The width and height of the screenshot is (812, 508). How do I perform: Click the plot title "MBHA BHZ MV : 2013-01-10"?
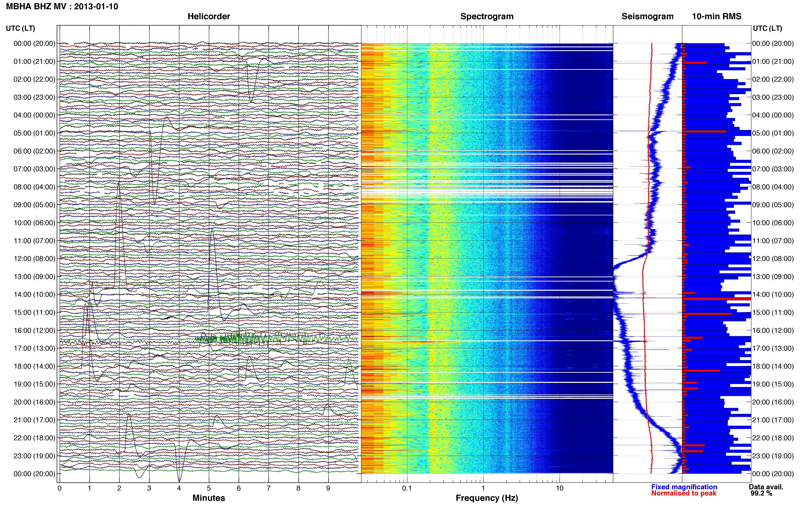tap(62, 6)
